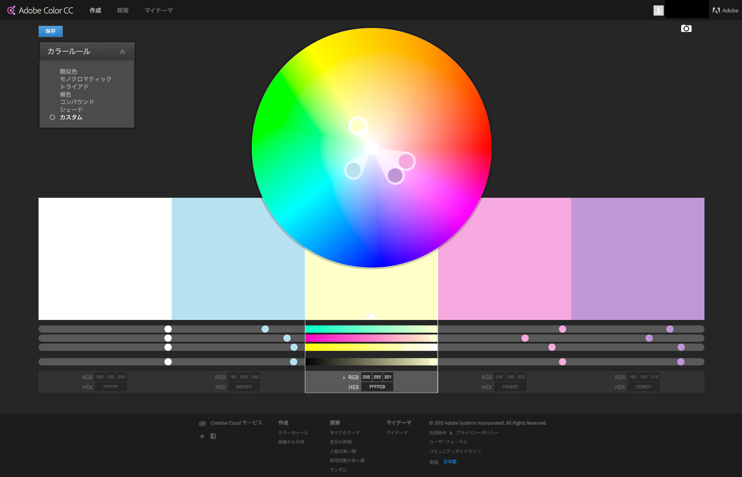Open the マイテーマ tab in the top navigation
The image size is (742, 477).
click(x=159, y=10)
